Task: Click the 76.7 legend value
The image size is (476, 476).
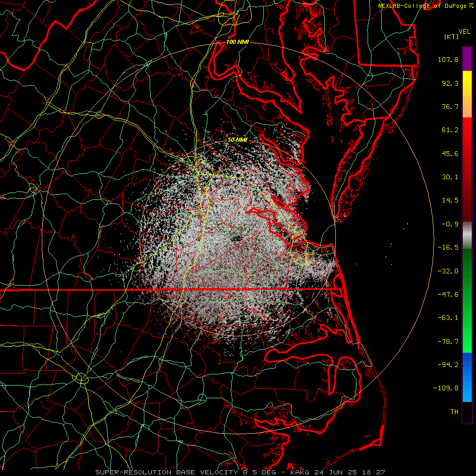Action: (x=450, y=106)
